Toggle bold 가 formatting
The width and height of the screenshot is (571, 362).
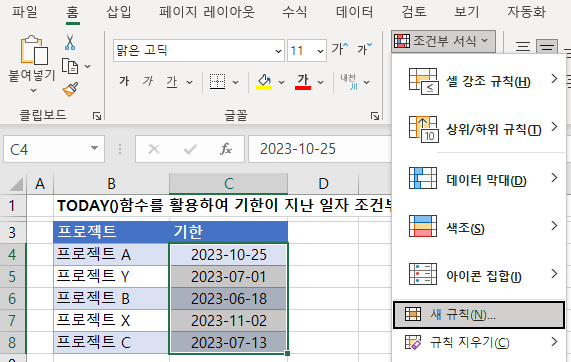pyautogui.click(x=124, y=81)
